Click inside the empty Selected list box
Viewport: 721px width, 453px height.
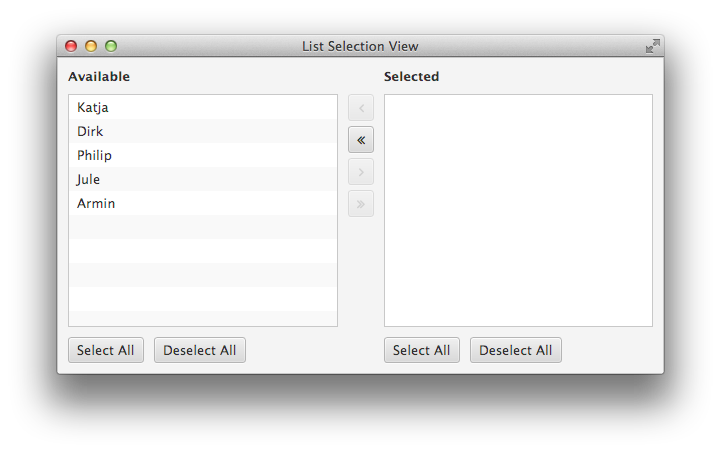(x=518, y=211)
